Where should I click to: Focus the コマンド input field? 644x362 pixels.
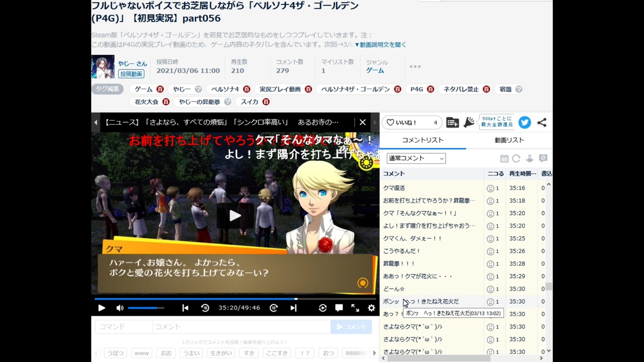click(124, 327)
